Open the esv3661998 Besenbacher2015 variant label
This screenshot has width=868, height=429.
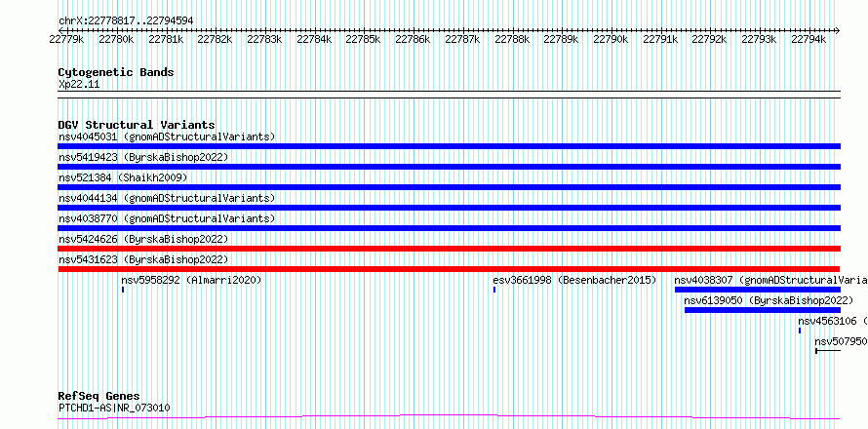574,280
